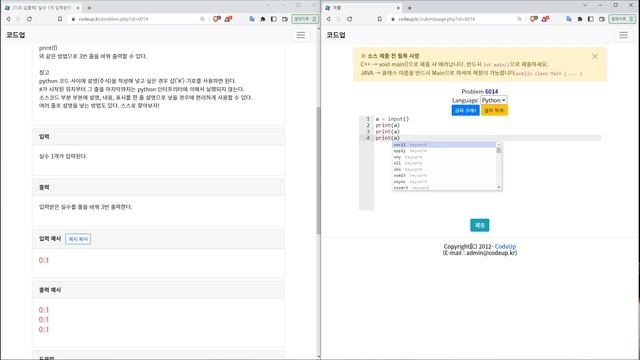Choose the 'abs' autocomplete suggestion
Viewport: 640px width, 360px height.
pyautogui.click(x=444, y=169)
